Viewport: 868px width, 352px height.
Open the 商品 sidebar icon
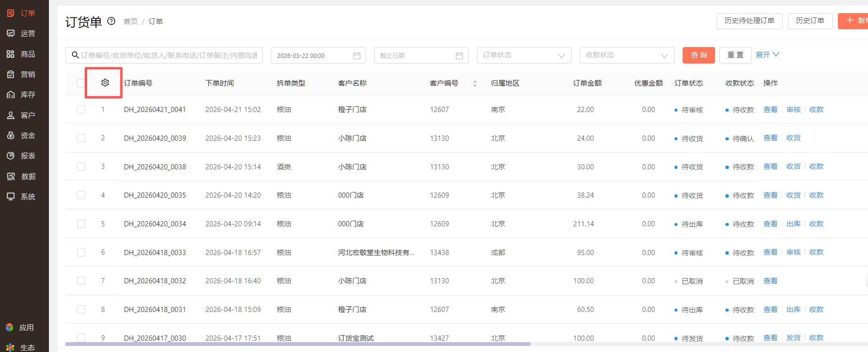pyautogui.click(x=10, y=54)
